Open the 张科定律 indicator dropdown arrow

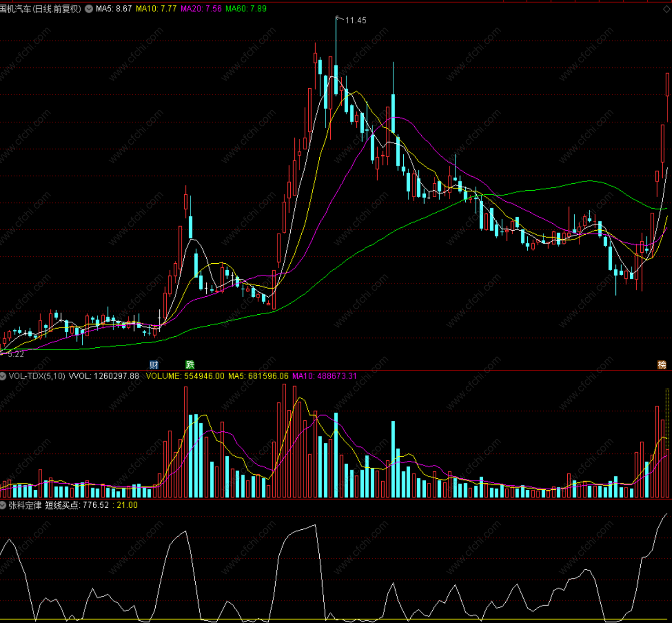[x=3, y=505]
